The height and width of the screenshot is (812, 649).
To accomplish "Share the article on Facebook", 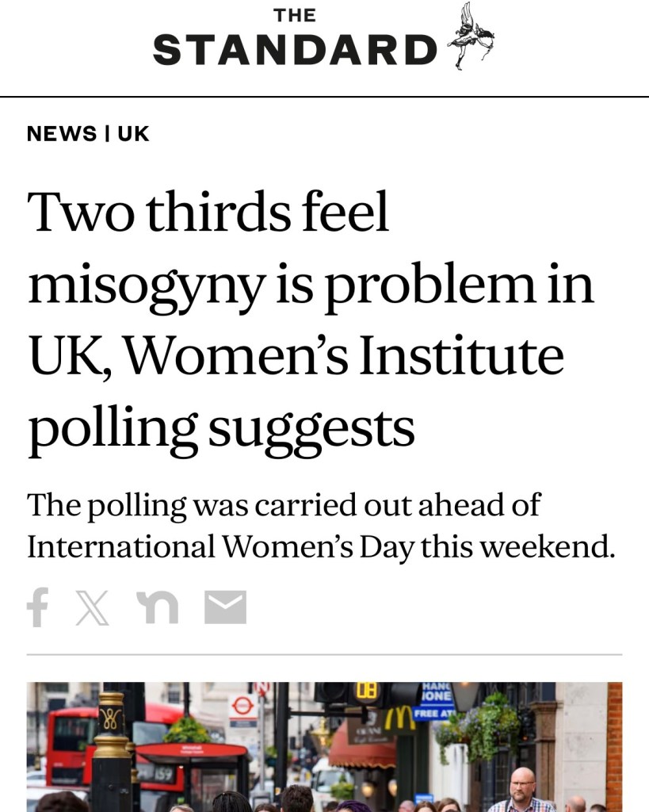I will tap(37, 607).
